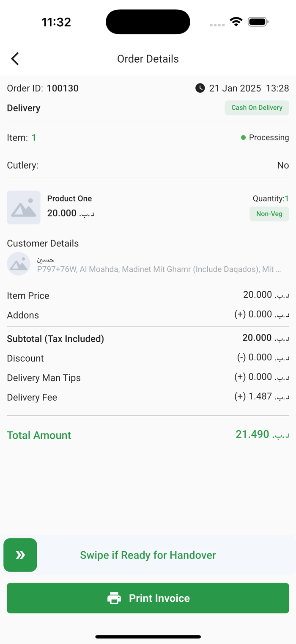Go back using the arrow icon
This screenshot has height=644, width=296.
[x=15, y=58]
